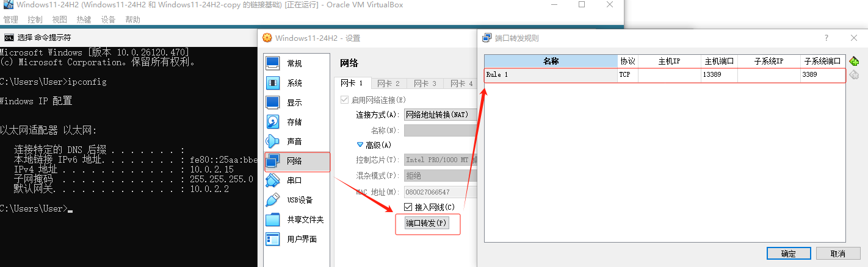The image size is (868, 267).
Task: Click the ipconfig command line text
Action: [87, 82]
